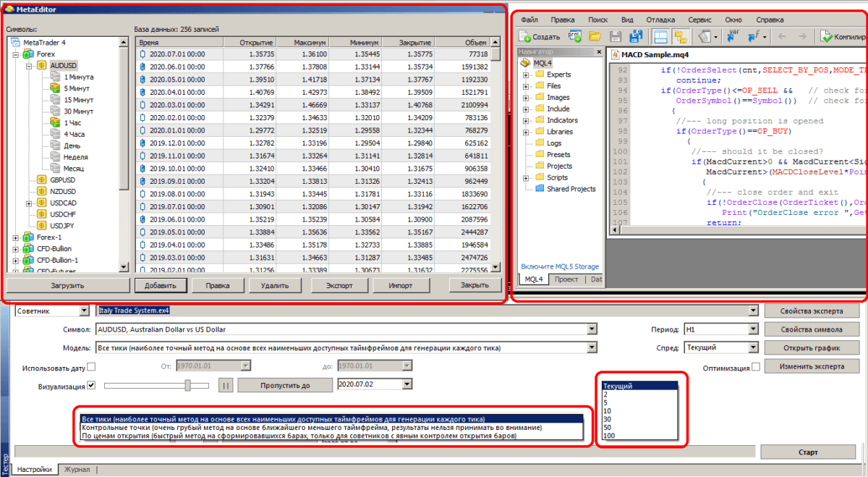Viewport: 868px width, 477px height.
Task: Click the visualization speed slider
Action: click(x=187, y=386)
